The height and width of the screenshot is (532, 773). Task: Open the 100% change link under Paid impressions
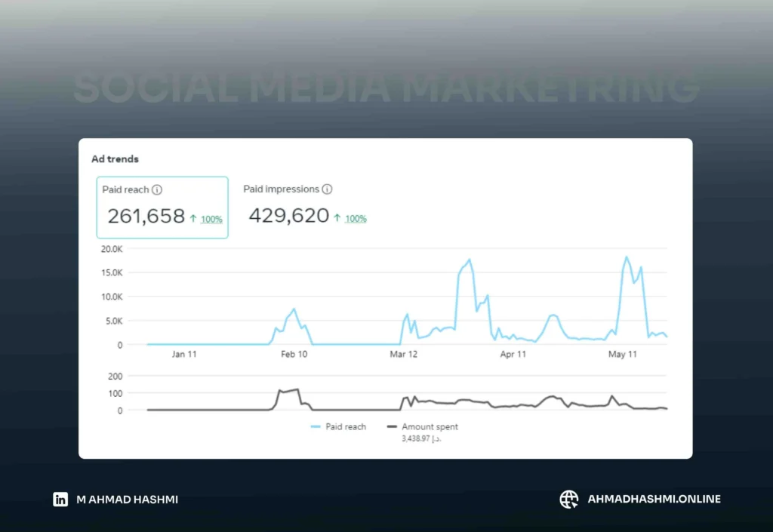(356, 219)
